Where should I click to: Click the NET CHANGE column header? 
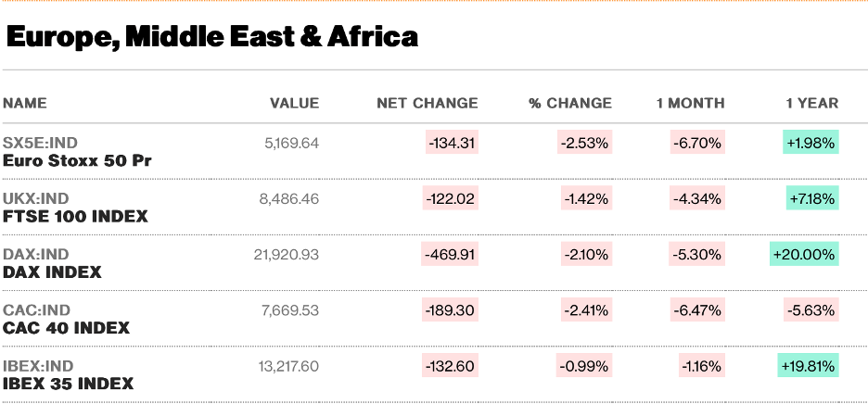(427, 103)
